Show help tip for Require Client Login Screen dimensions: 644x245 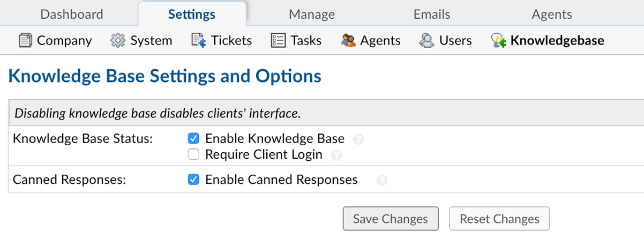tap(336, 155)
